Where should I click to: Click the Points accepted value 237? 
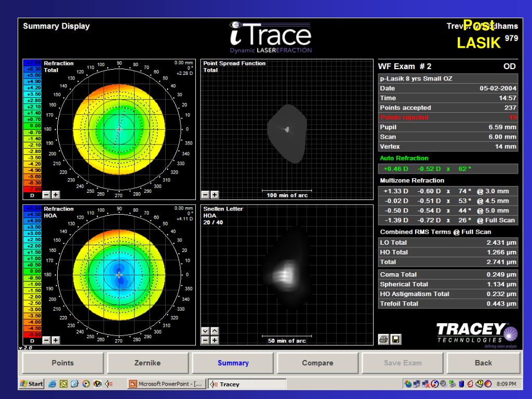tap(510, 108)
